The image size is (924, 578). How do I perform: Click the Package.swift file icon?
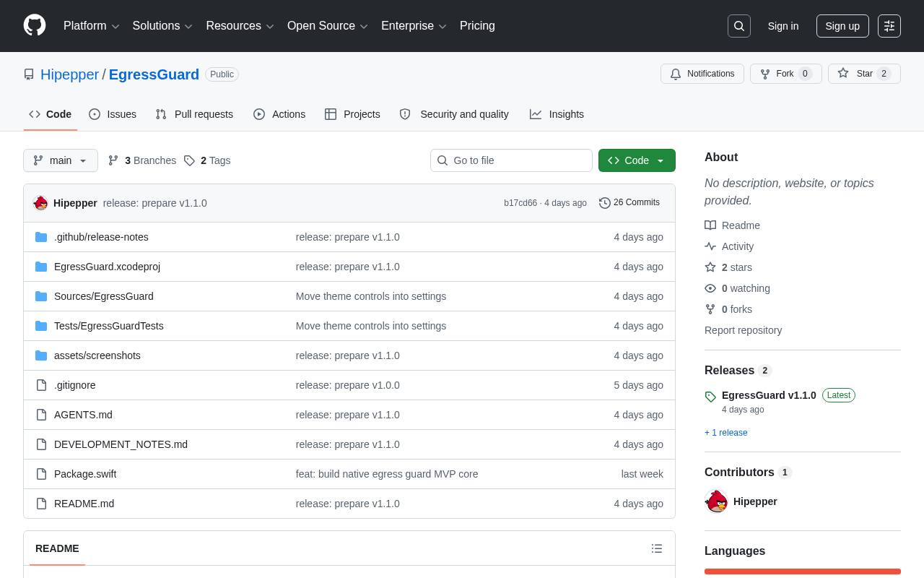(x=41, y=474)
